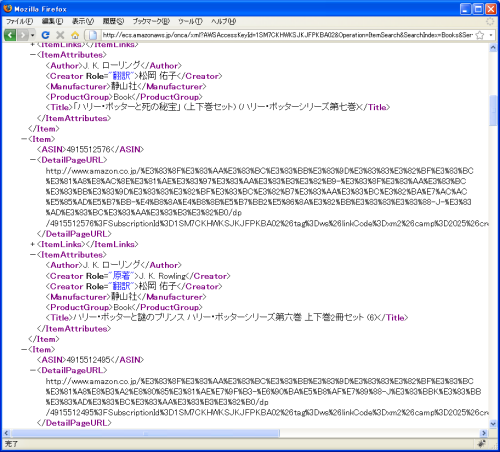
Task: Click the page icon in address bar
Action: (x=93, y=35)
